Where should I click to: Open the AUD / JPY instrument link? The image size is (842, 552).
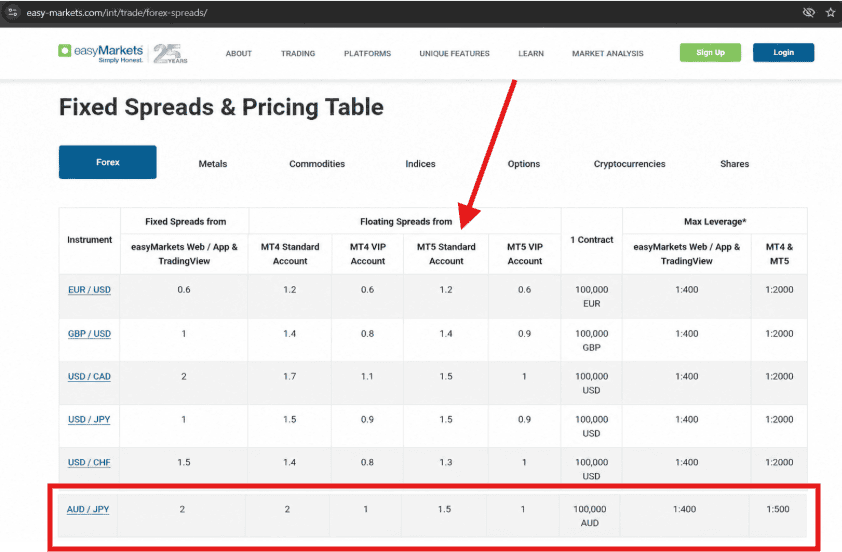click(88, 510)
